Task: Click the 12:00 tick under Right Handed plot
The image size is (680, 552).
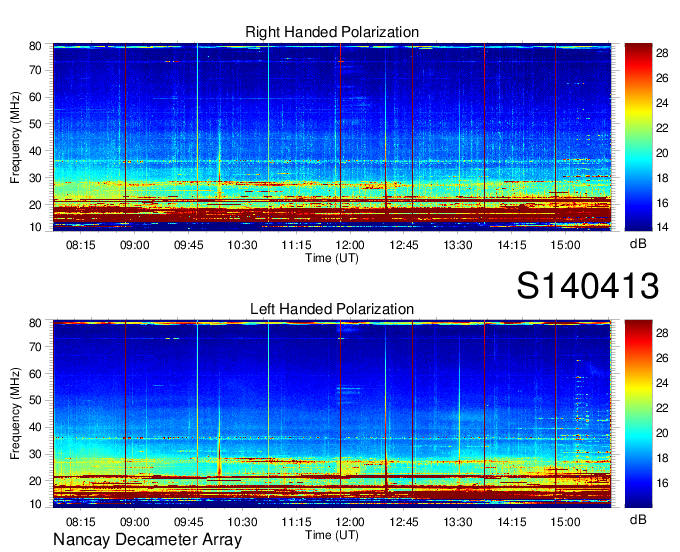Action: pyautogui.click(x=350, y=245)
